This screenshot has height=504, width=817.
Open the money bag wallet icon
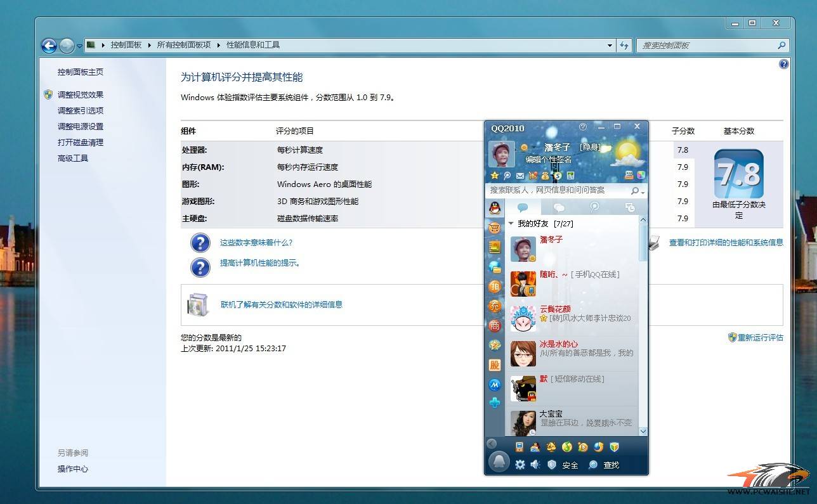coord(545,176)
